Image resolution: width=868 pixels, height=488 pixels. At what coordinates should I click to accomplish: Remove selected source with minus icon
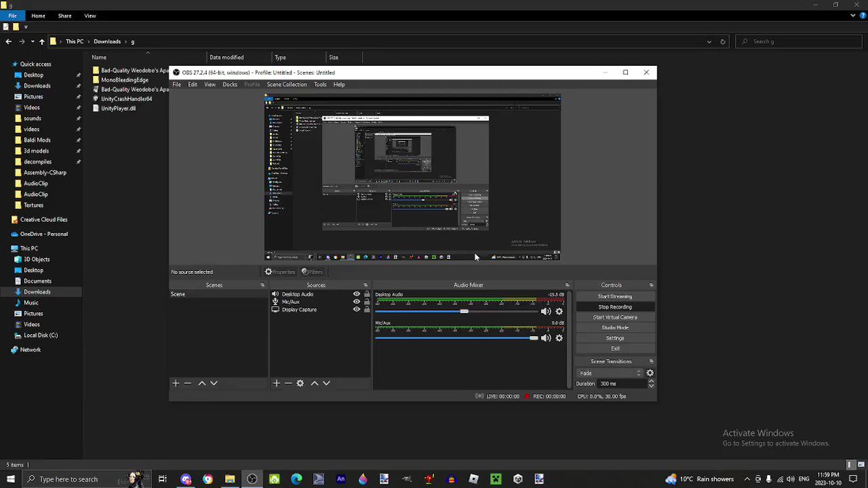[288, 383]
